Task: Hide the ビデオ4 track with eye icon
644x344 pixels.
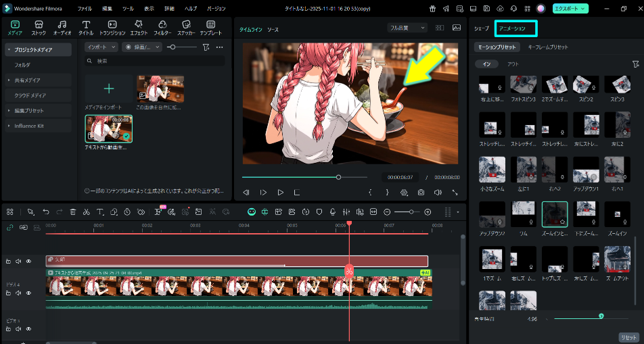Action: tap(28, 293)
